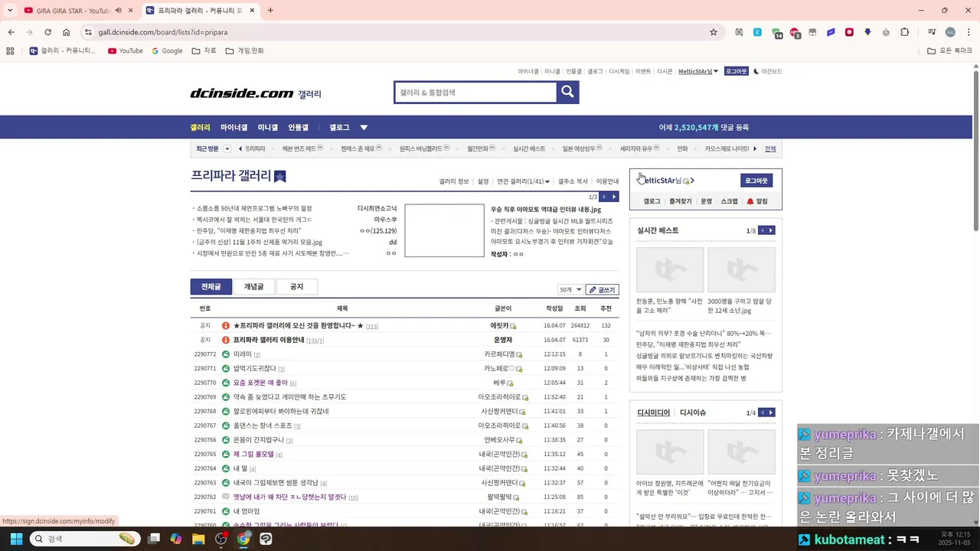Image resolution: width=980 pixels, height=551 pixels.
Task: Open the 전체 recent-visit link
Action: [770, 148]
